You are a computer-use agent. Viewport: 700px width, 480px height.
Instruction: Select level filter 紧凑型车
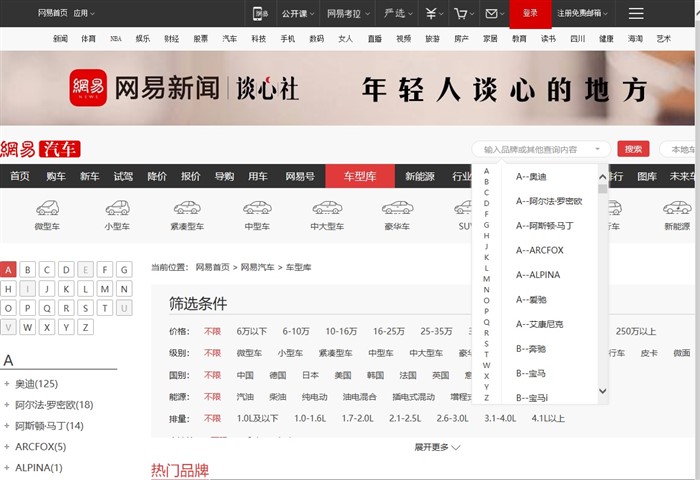tap(335, 353)
